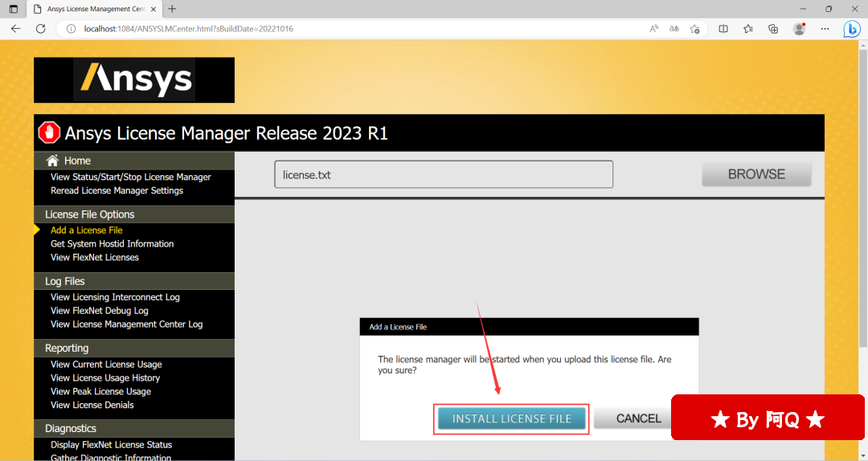Click the Add a License File dialog title
This screenshot has width=868, height=461.
[x=398, y=327]
